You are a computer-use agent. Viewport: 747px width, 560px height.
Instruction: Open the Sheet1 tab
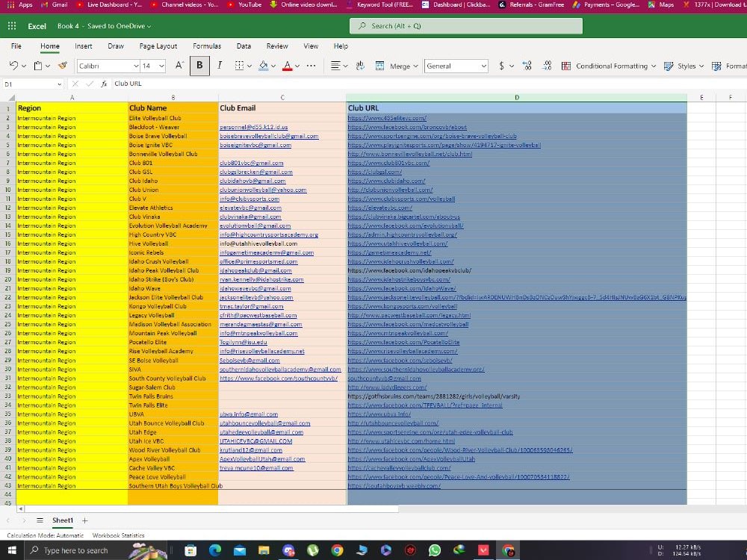pyautogui.click(x=63, y=520)
